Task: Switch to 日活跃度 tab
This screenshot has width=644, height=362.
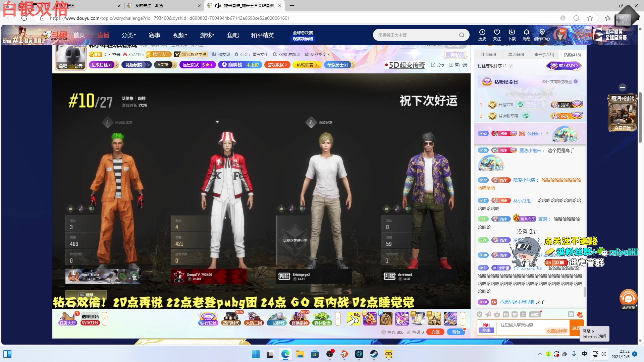Action: tap(488, 54)
